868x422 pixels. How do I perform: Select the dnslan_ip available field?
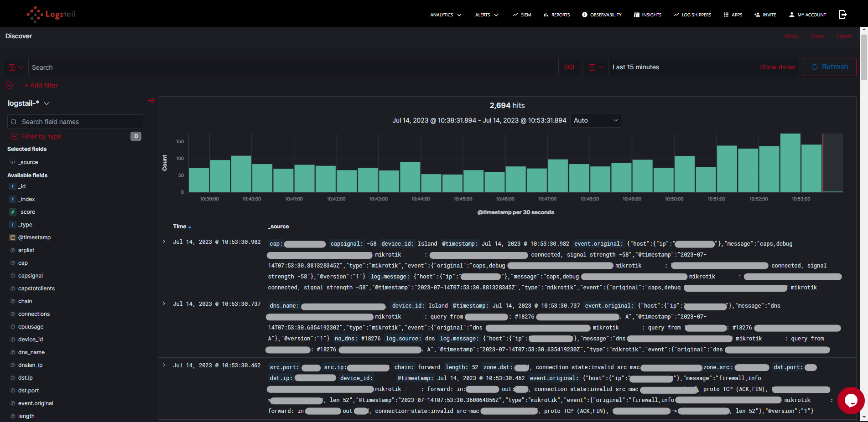[30, 365]
